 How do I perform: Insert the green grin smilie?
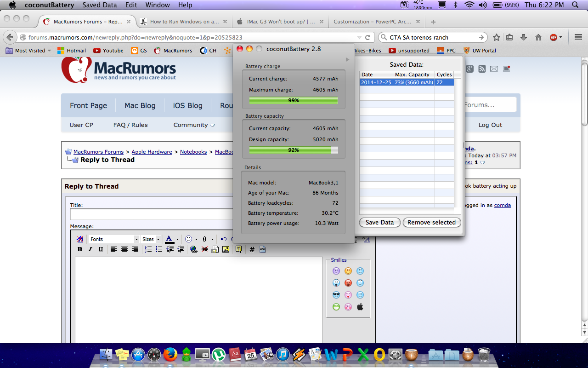336,307
